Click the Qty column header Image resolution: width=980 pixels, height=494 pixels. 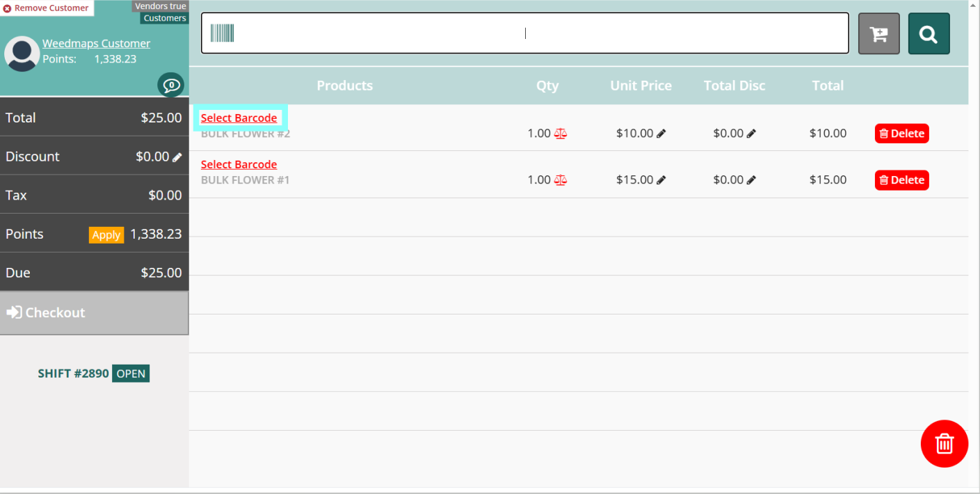(x=547, y=86)
